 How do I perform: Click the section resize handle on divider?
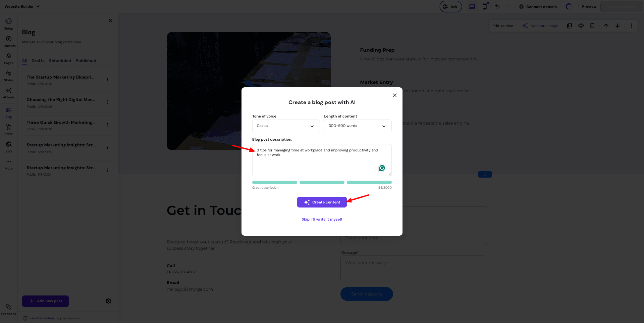(x=485, y=174)
